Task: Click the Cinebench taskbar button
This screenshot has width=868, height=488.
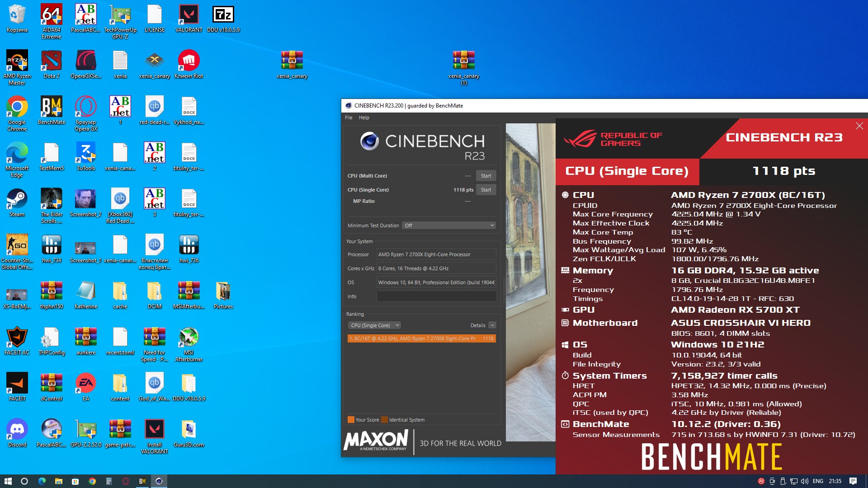Action: coord(159,481)
